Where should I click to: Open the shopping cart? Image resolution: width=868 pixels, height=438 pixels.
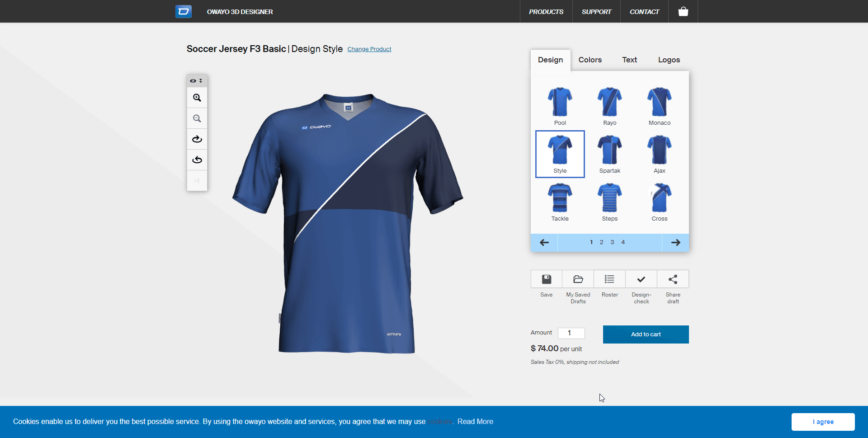pyautogui.click(x=683, y=11)
